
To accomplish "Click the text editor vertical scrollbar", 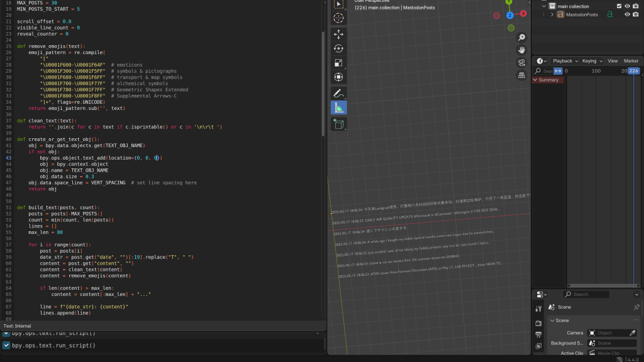I will (323, 84).
